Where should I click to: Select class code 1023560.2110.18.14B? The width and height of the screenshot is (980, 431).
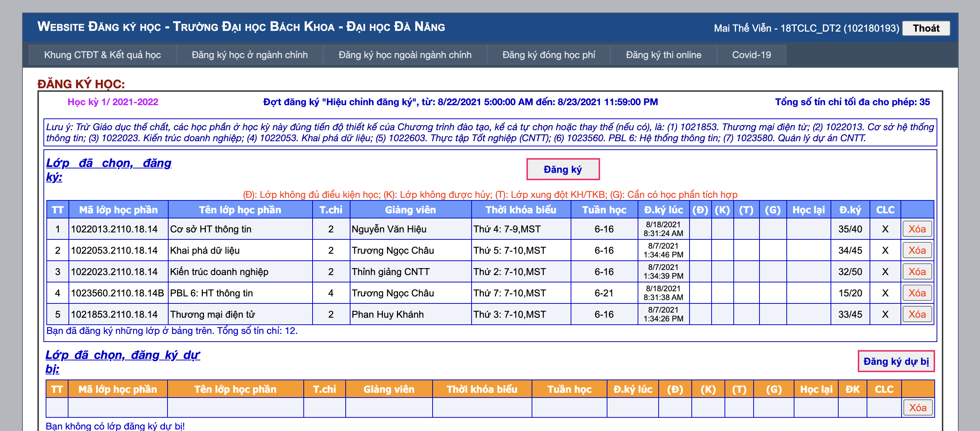tap(117, 293)
